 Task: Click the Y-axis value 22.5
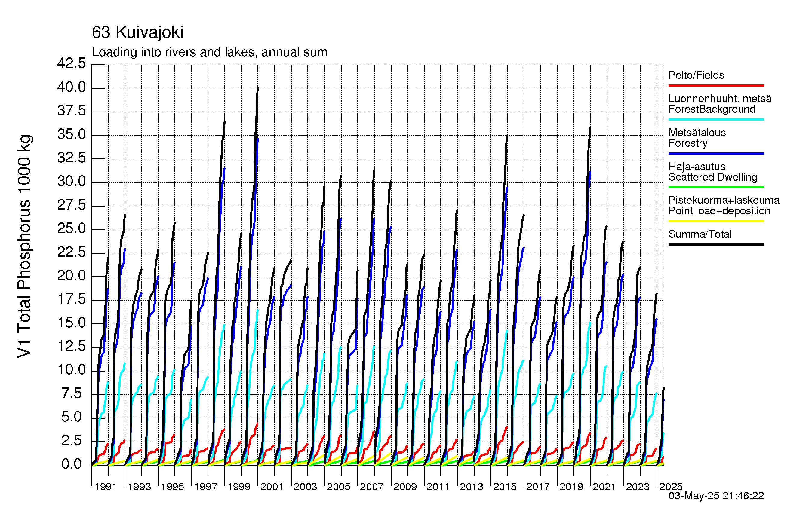pos(72,252)
